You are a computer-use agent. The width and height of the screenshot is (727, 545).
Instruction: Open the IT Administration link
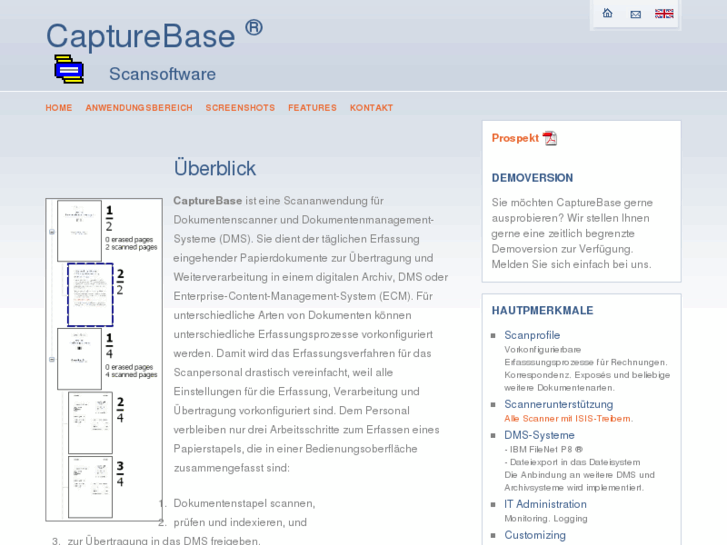pyautogui.click(x=545, y=504)
